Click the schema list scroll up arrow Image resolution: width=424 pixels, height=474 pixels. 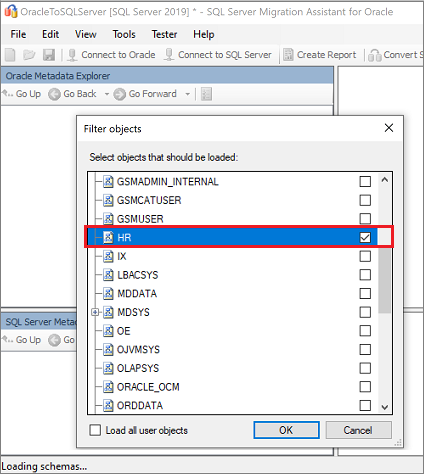tap(385, 180)
